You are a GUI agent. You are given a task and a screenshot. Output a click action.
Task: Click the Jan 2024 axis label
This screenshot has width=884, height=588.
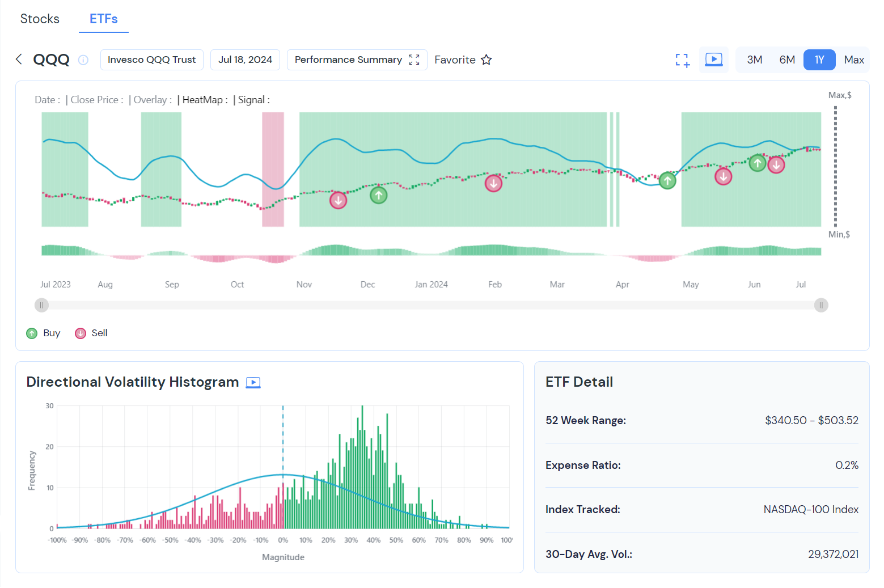point(431,285)
